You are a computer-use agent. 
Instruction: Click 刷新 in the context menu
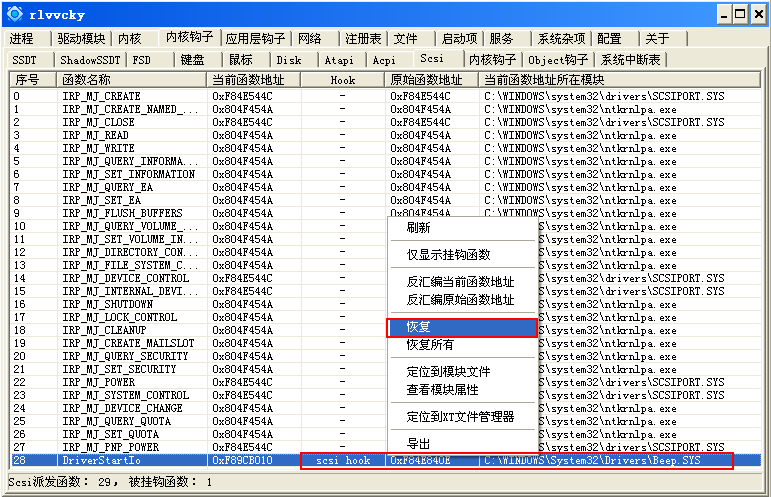click(418, 228)
